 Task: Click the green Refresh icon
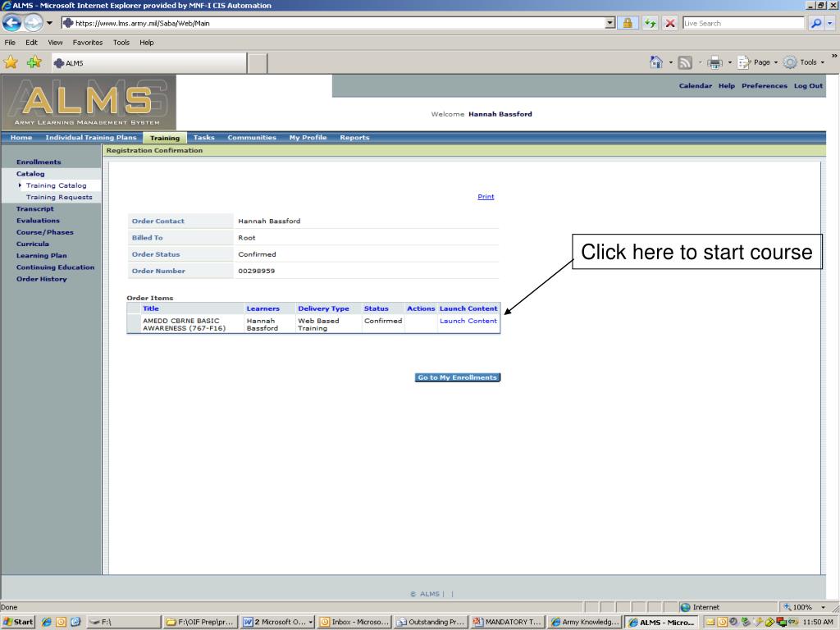(x=650, y=23)
